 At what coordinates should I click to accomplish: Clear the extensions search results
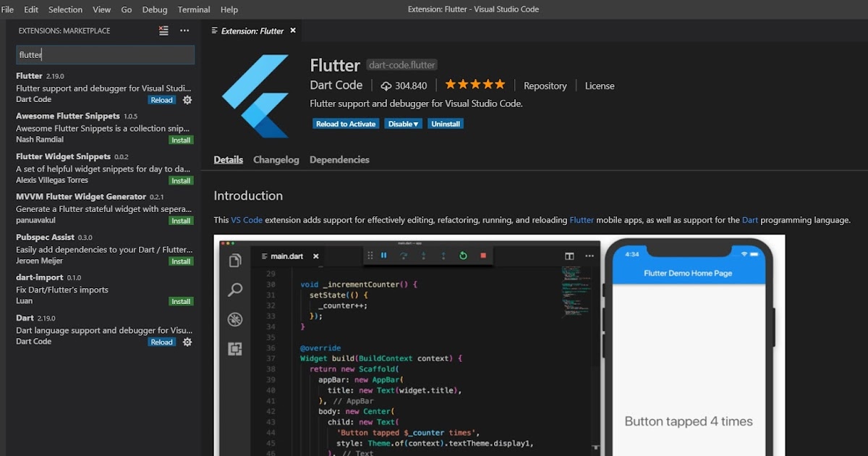[163, 30]
